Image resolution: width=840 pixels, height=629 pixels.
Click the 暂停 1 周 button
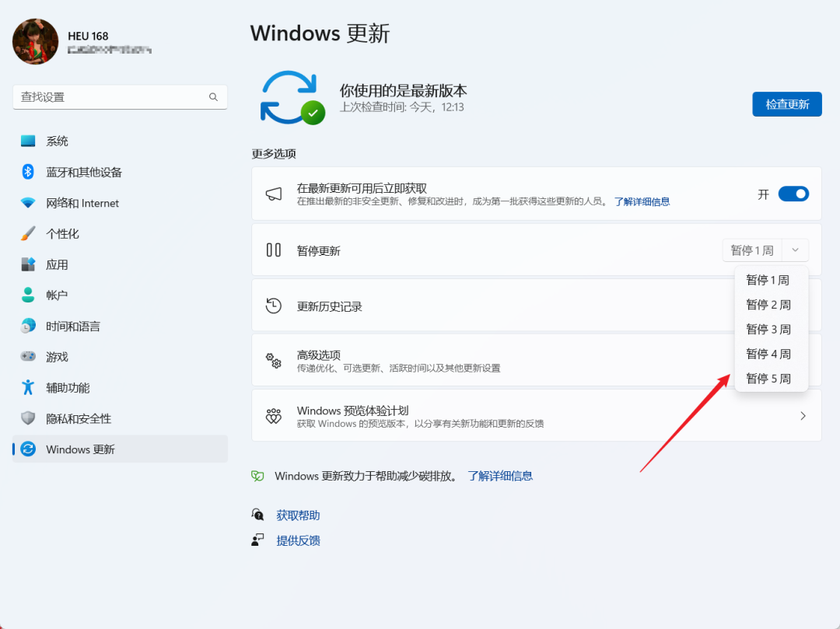751,250
